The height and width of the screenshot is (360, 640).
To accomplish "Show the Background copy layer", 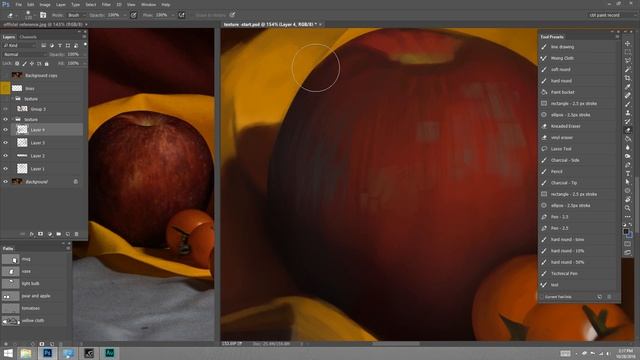I will pyautogui.click(x=5, y=76).
